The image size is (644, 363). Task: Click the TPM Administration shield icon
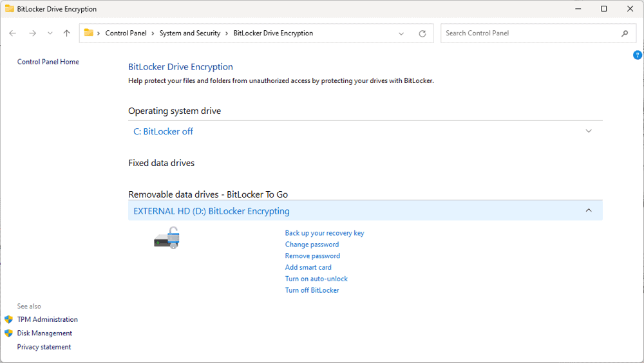click(8, 319)
